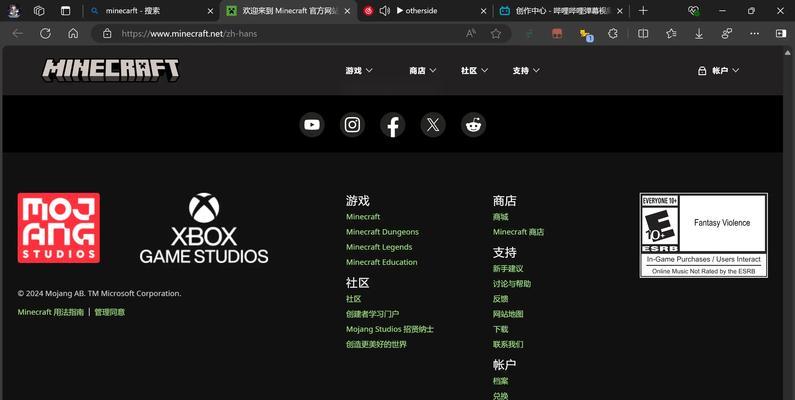Screen dimensions: 795x400
Task: Open the 管理同意 consent link
Action: pyautogui.click(x=110, y=312)
